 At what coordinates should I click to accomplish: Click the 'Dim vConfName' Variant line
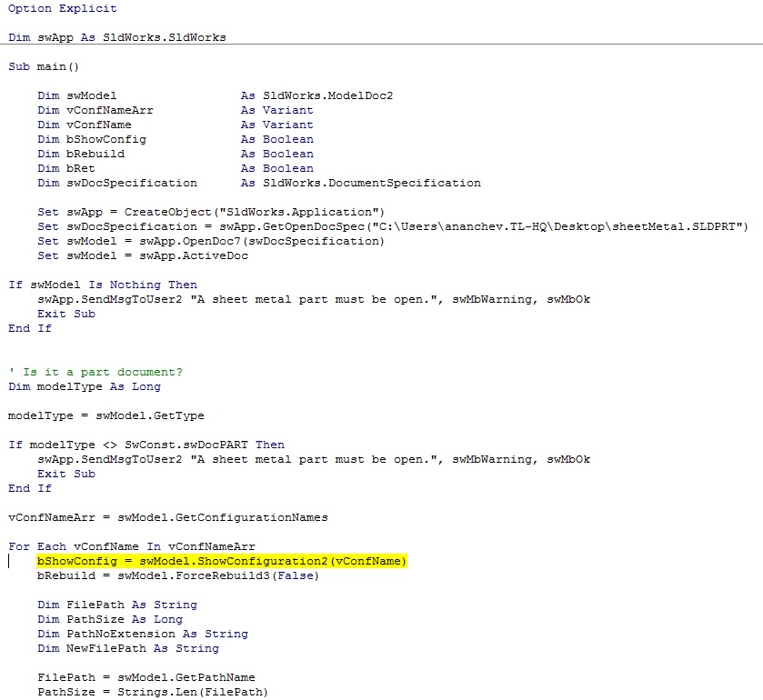click(x=176, y=125)
